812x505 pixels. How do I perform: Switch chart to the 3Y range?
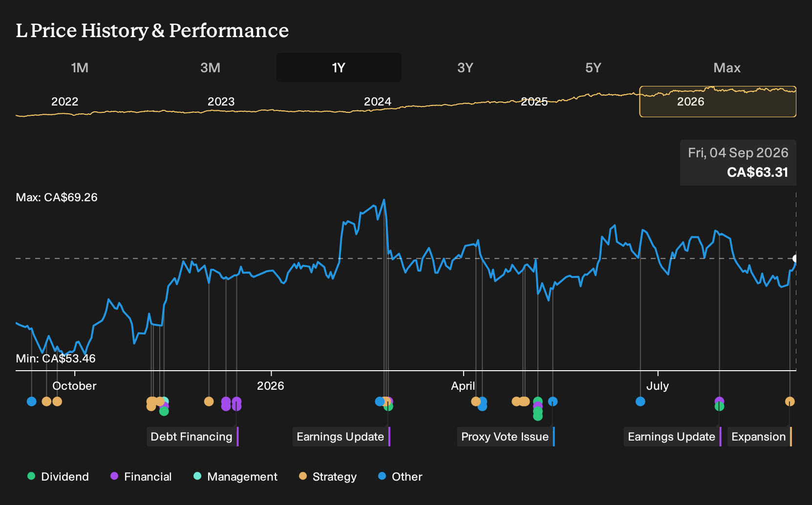click(x=465, y=67)
